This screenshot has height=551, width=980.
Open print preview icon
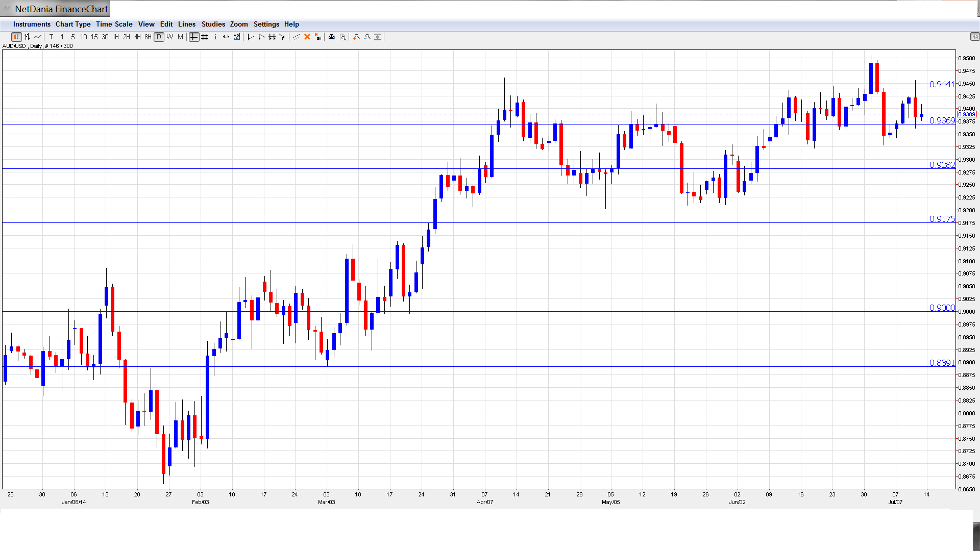click(343, 37)
